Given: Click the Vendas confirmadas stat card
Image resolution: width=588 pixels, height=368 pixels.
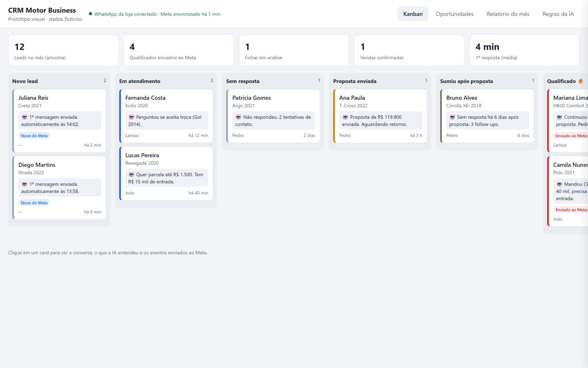Looking at the screenshot, I should coord(409,50).
